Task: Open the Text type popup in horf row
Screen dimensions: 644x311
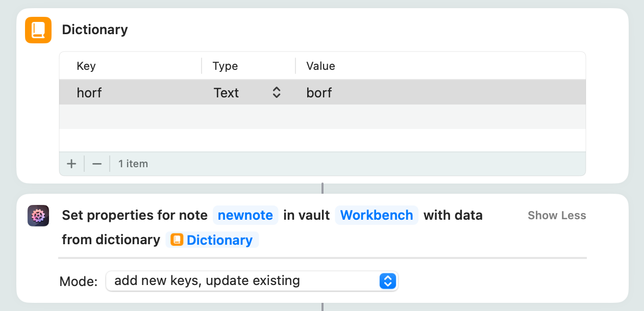Action: 227,93
